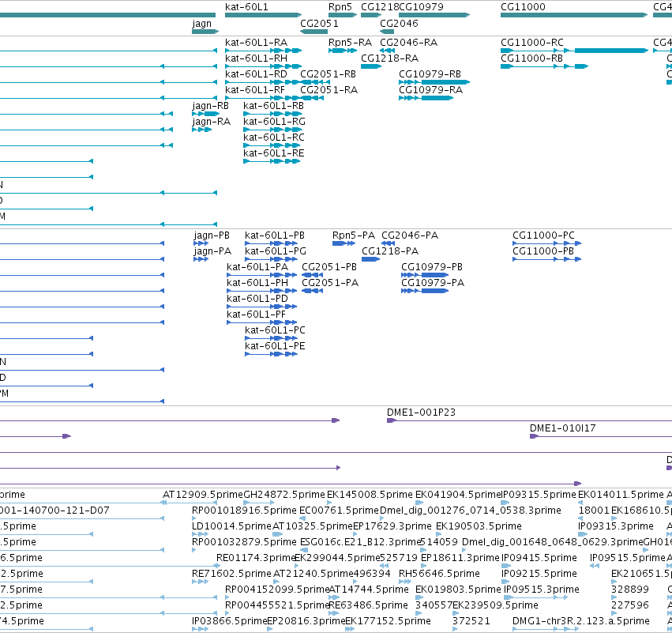The width and height of the screenshot is (672, 633).
Task: Select the CG2051-RA transcript
Action: (x=328, y=90)
